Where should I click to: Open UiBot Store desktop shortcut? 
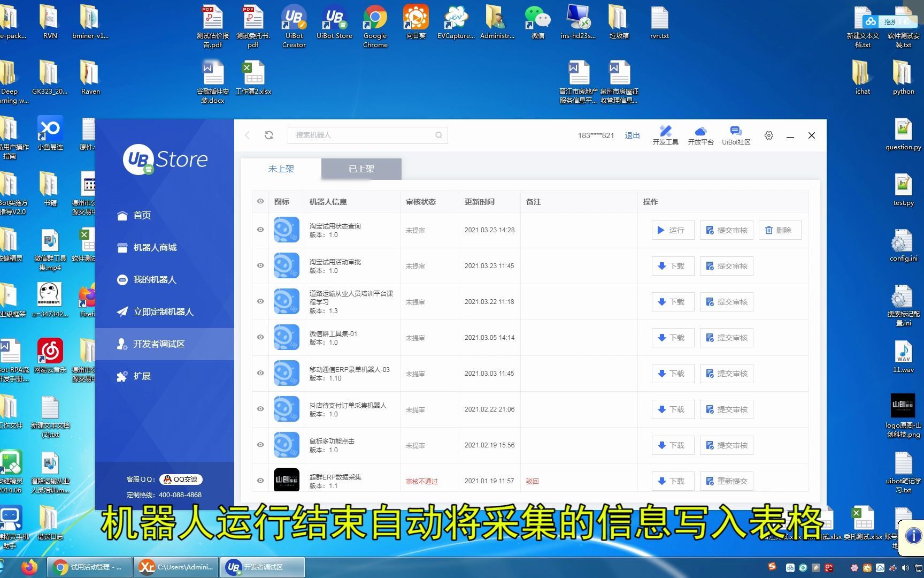point(334,21)
